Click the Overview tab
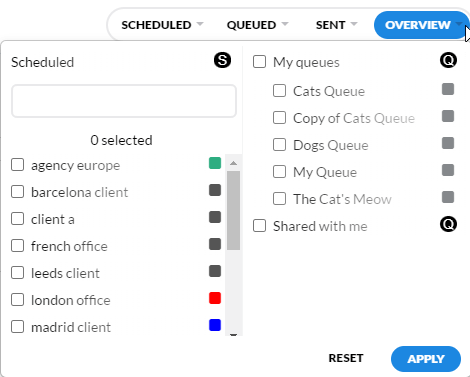Screen dimensions: 470x377 tap(422, 25)
